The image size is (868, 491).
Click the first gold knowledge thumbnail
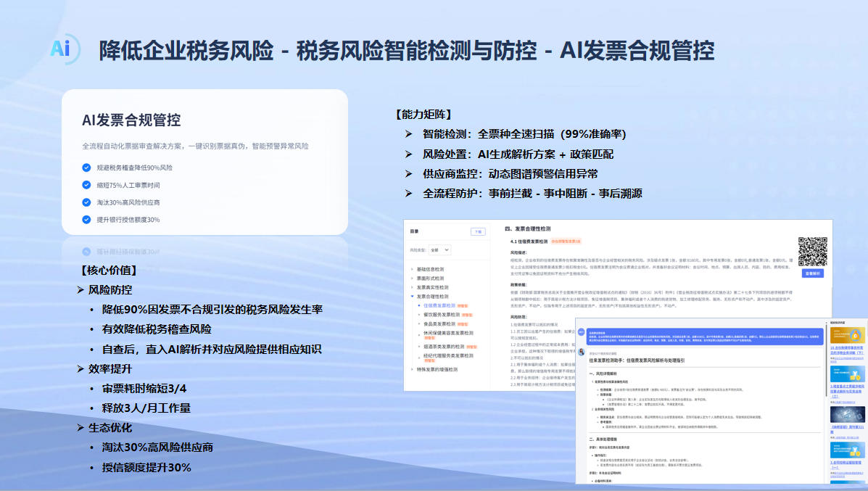click(x=847, y=335)
